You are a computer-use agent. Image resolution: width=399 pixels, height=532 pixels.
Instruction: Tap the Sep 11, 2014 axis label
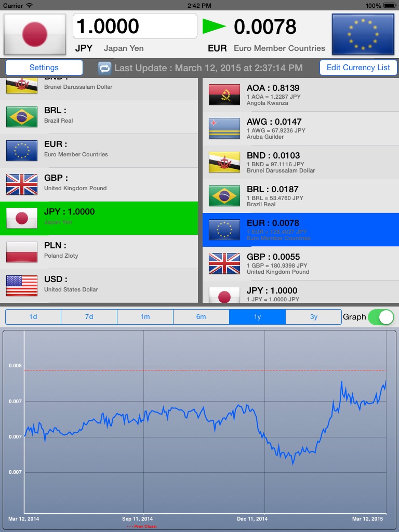(137, 519)
